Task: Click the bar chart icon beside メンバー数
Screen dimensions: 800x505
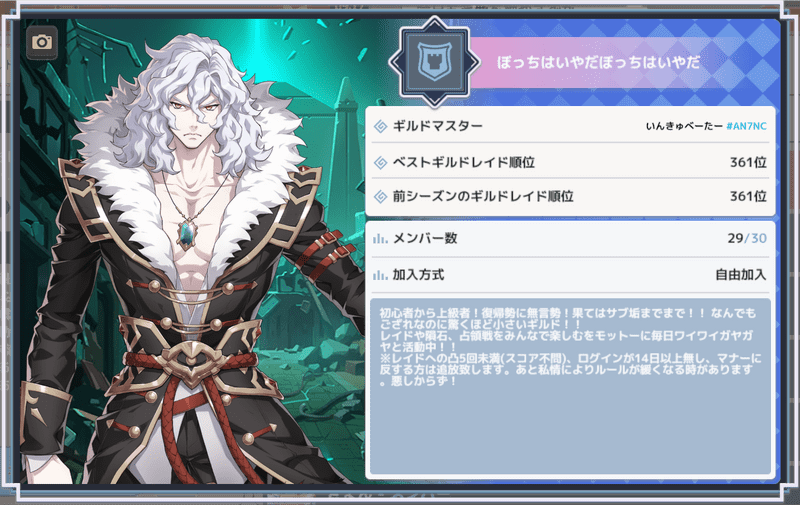Action: (380, 238)
